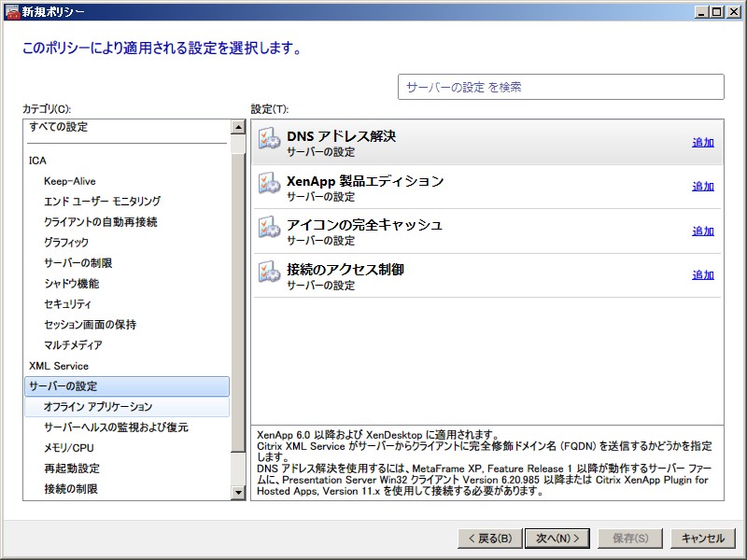Add the XenApp 製品エディション setting
The width and height of the screenshot is (747, 560).
coord(702,187)
